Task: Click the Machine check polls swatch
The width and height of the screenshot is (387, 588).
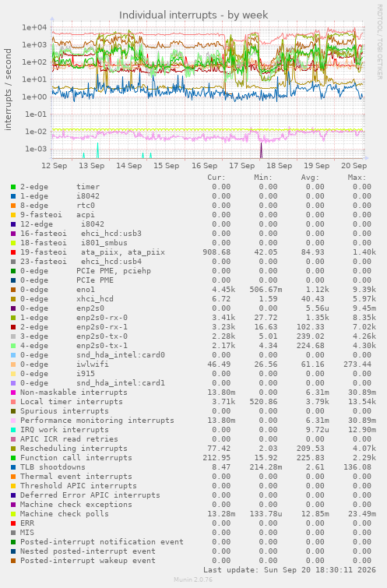Action: click(13, 514)
